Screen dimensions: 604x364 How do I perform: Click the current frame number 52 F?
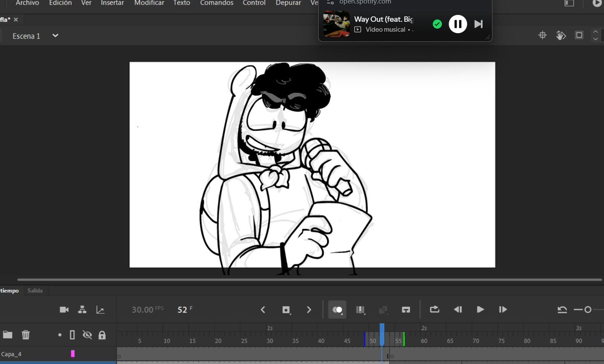185,310
